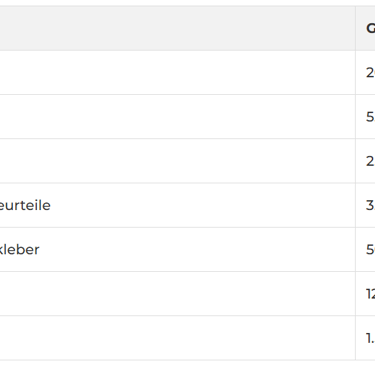Click the blank area above the table header
Image resolution: width=375 pixels, height=366 pixels.
pyautogui.click(x=187, y=3)
